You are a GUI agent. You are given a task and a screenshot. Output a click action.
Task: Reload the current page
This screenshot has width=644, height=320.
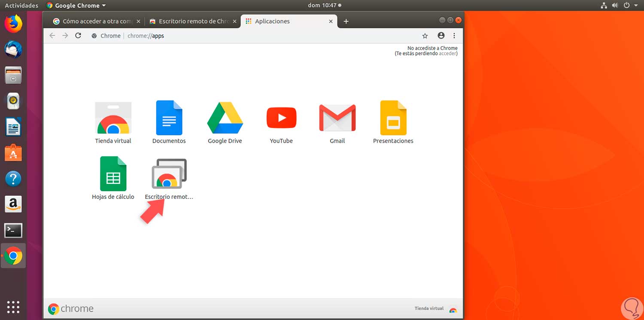[x=78, y=36]
